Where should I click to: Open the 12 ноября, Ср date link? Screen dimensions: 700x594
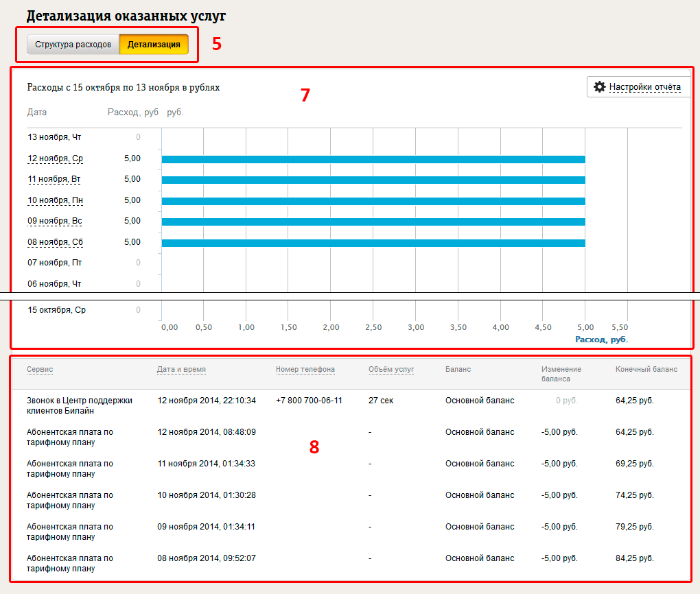pos(55,159)
